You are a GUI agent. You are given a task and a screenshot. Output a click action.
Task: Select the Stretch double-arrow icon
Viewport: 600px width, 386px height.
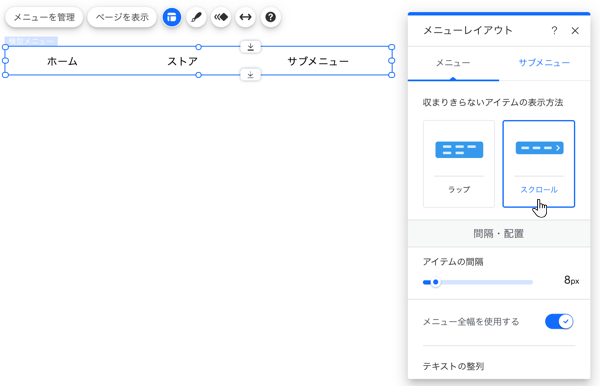tap(245, 17)
